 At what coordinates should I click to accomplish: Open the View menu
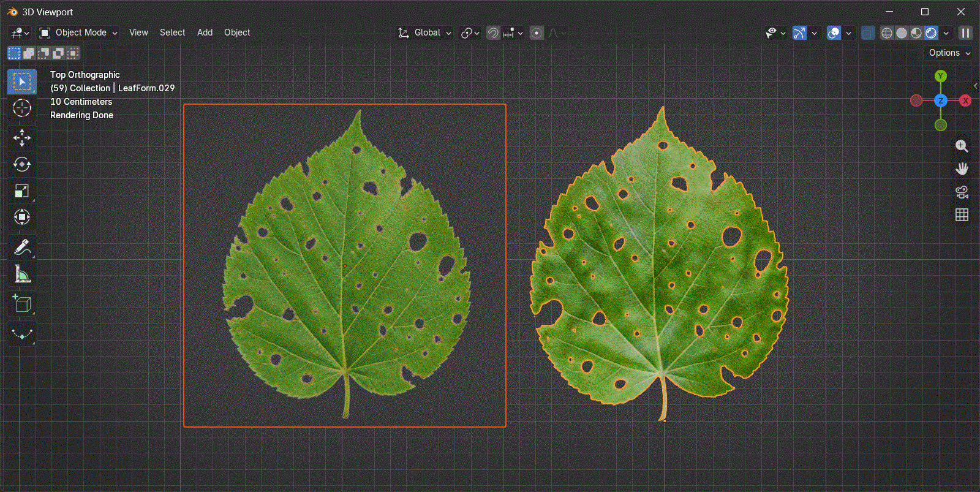[x=138, y=33]
